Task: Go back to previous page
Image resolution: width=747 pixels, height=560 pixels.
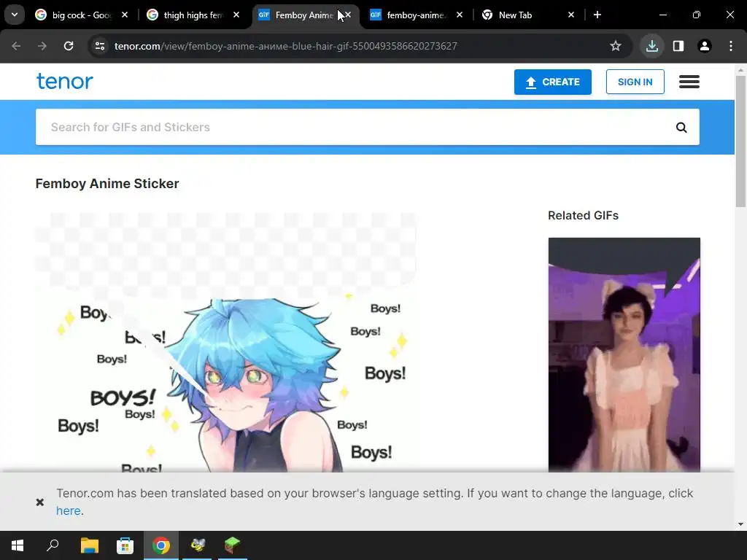Action: [x=16, y=46]
